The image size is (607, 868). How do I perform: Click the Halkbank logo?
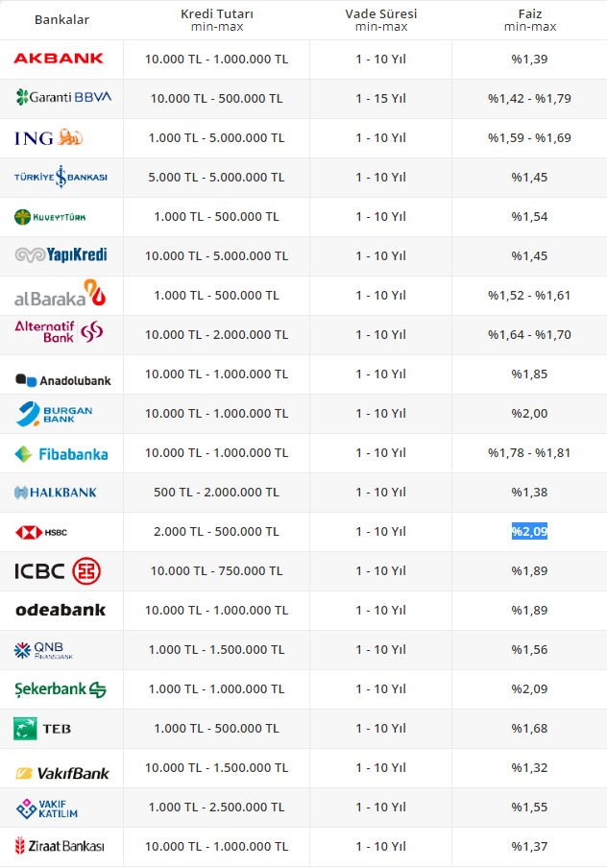(56, 492)
